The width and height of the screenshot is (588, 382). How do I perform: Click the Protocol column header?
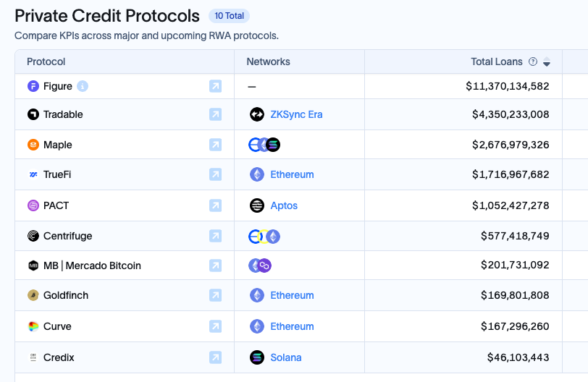46,61
